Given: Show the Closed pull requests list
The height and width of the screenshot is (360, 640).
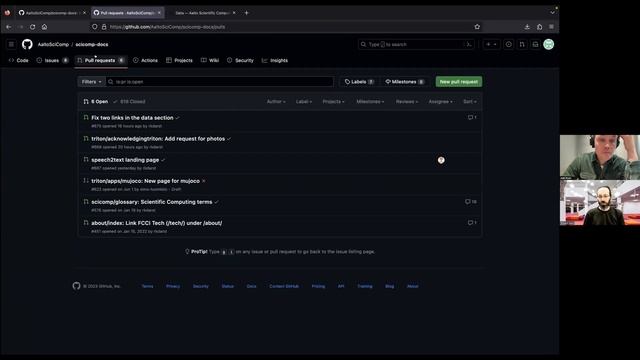Looking at the screenshot, I should tap(129, 102).
